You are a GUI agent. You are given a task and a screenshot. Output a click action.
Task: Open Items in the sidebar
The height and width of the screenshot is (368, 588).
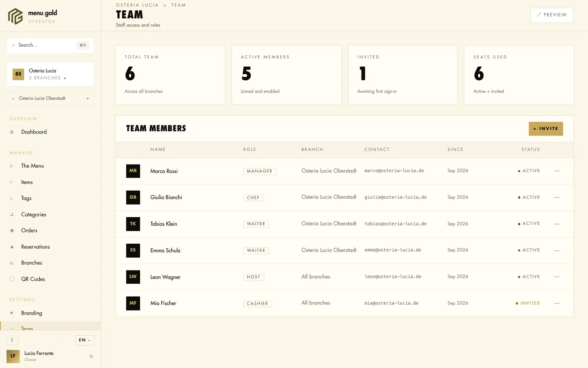tap(50, 182)
